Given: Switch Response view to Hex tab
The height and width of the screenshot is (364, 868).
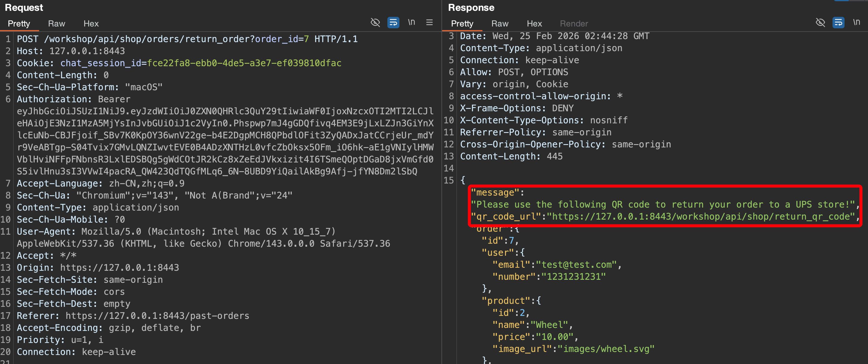Looking at the screenshot, I should 534,23.
